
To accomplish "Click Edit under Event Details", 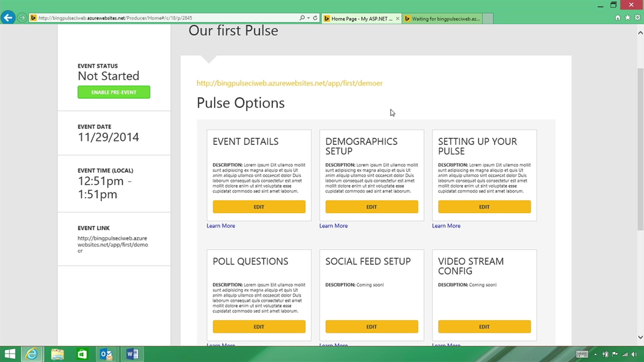I will 259,207.
